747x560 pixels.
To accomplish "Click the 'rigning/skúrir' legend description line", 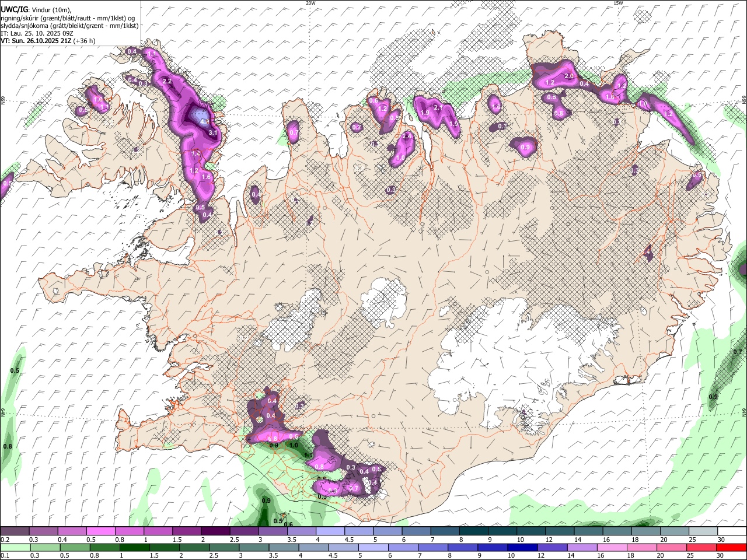I will [x=68, y=17].
